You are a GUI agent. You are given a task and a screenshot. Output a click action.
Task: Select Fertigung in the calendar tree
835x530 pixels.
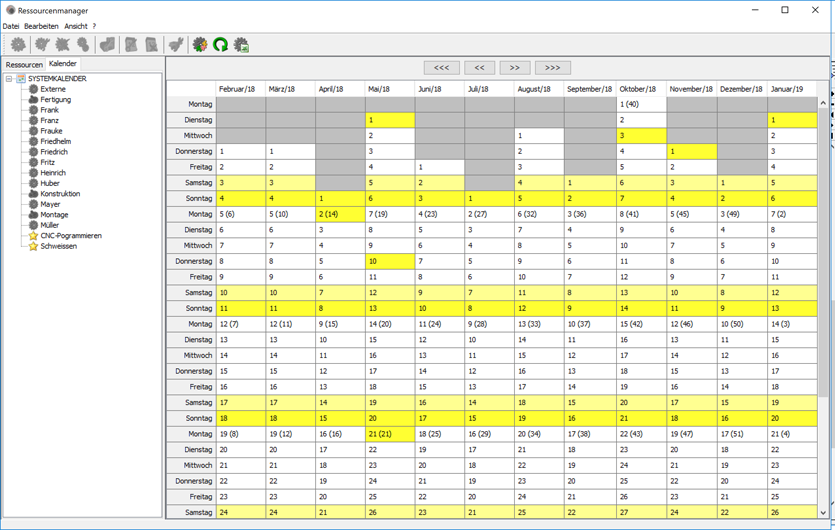[55, 100]
